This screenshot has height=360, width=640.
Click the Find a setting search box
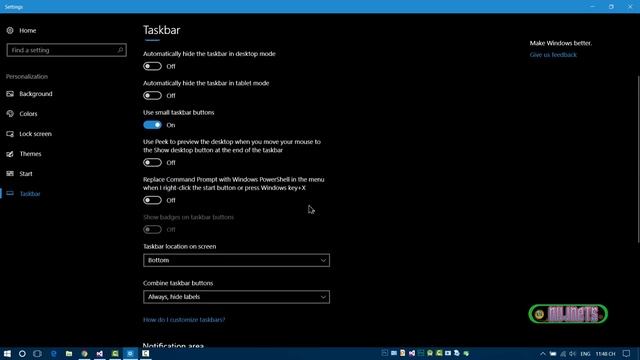pyautogui.click(x=67, y=50)
